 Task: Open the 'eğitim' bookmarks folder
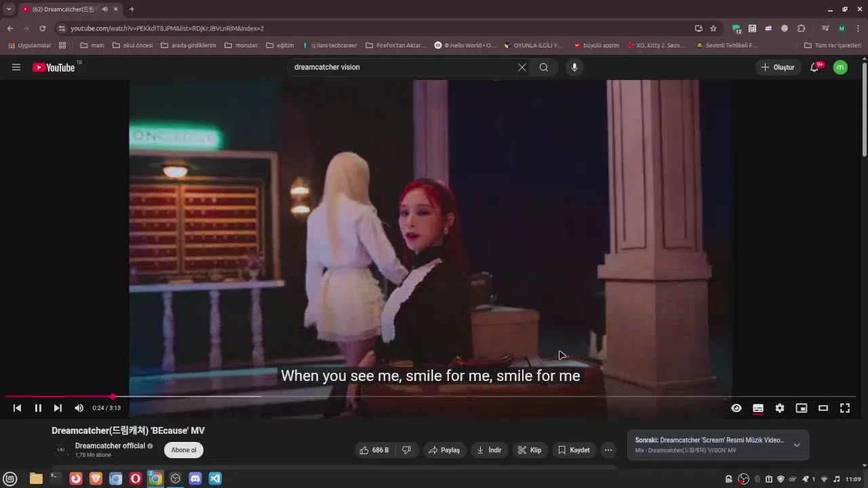280,45
